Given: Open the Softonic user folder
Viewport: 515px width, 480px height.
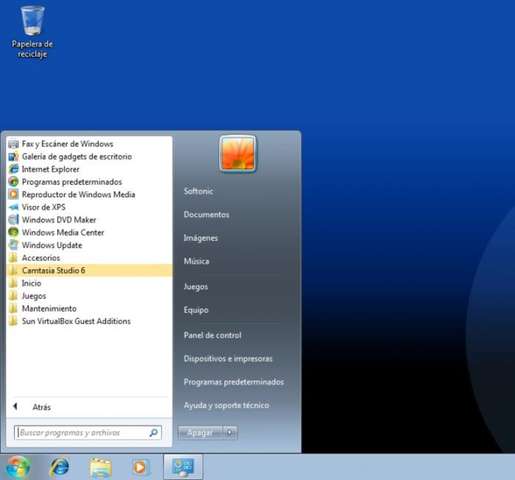Looking at the screenshot, I should click(199, 191).
